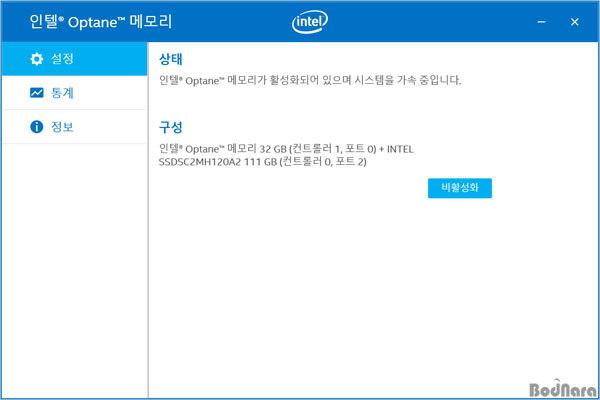Click the chart icon beside 통계

click(x=37, y=93)
